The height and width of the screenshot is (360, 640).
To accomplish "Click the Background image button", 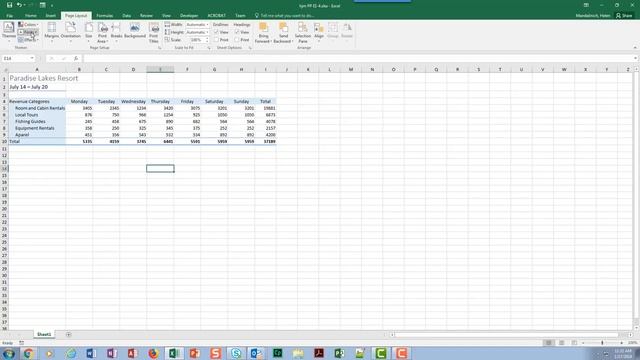I will 135,31.
